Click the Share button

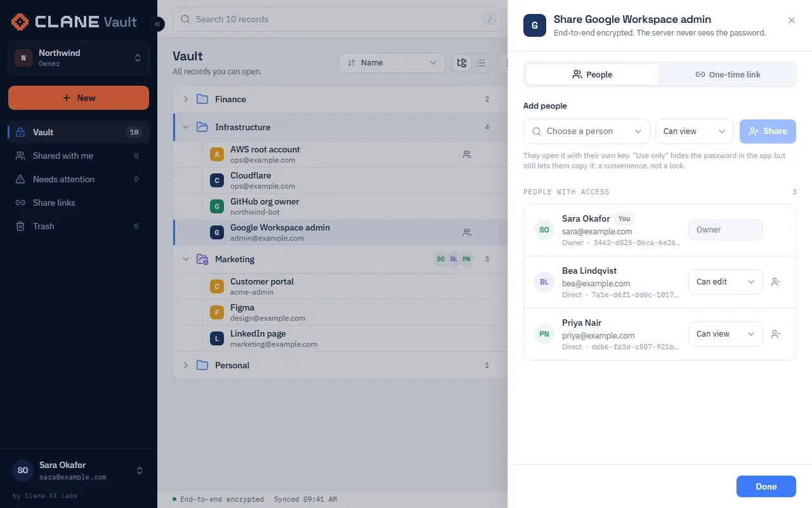pos(768,131)
